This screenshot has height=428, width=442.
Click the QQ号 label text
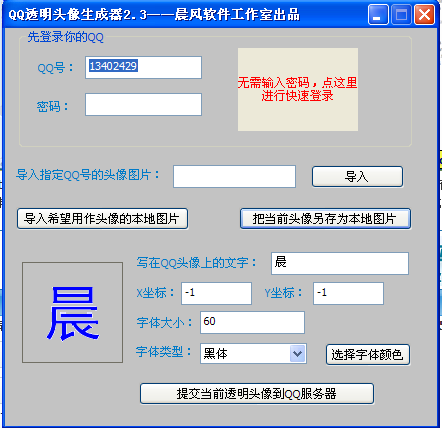pyautogui.click(x=55, y=68)
